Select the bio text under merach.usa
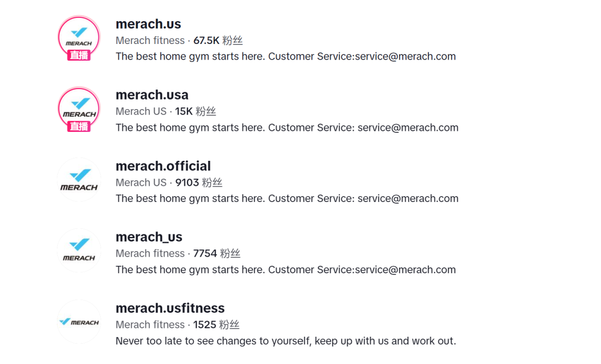Screen dimensions: 601x364 [x=287, y=127]
